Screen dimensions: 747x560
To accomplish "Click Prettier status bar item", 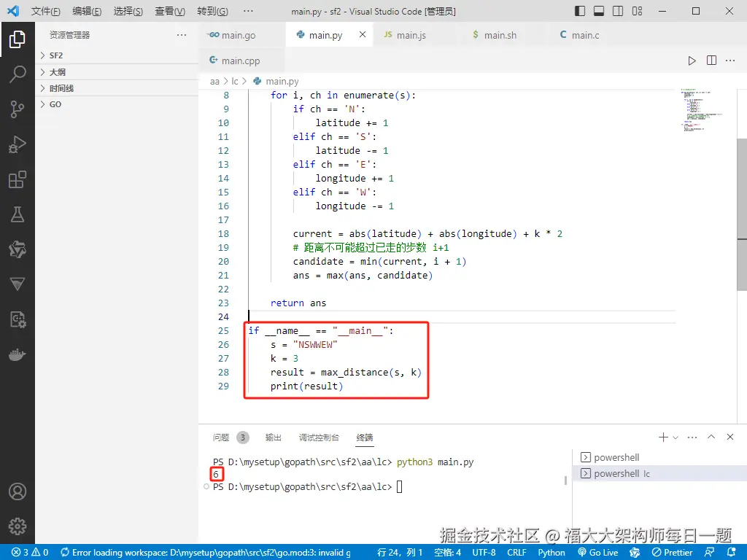I will click(x=672, y=553).
